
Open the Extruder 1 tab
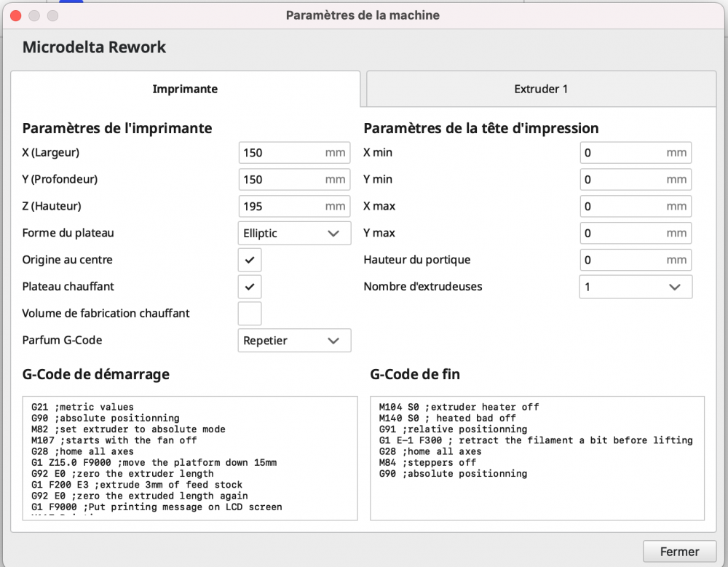[x=541, y=89]
